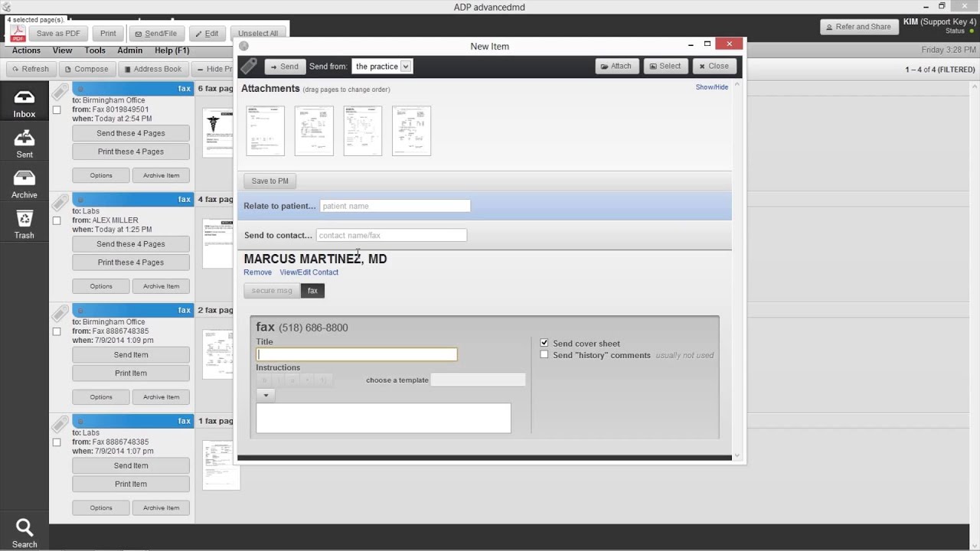Check the ALEX MILLER fax checkbox
The width and height of the screenshot is (980, 551).
(57, 221)
